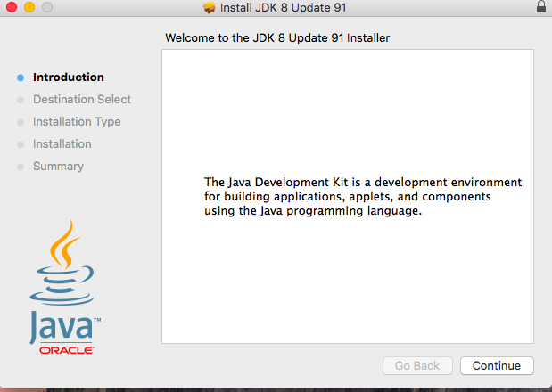Image resolution: width=552 pixels, height=392 pixels.
Task: Click the Java Development Kit description text
Action: tap(363, 197)
